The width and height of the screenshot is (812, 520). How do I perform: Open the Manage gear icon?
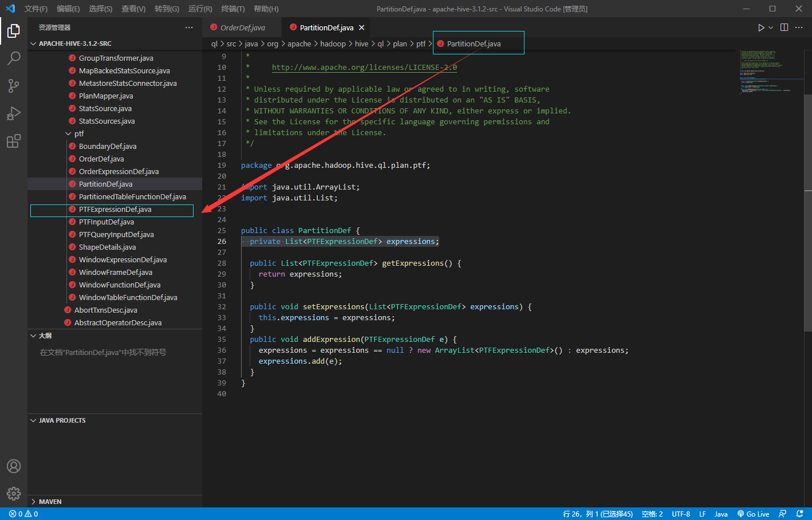coord(14,493)
